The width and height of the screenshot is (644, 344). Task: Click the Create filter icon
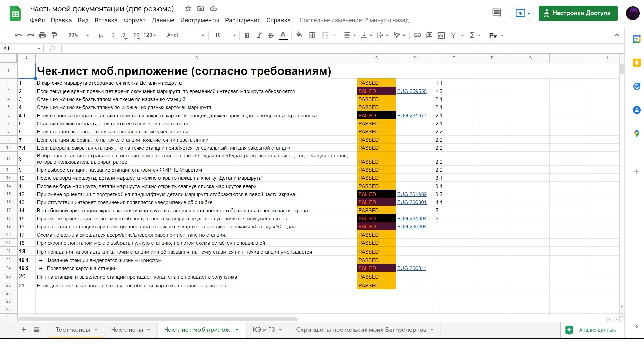coord(453,35)
